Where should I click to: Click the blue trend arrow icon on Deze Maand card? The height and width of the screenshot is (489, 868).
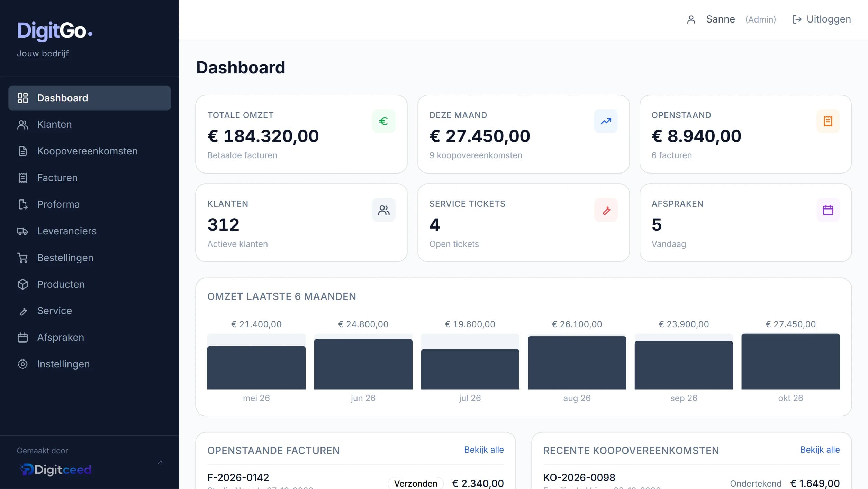pos(606,121)
